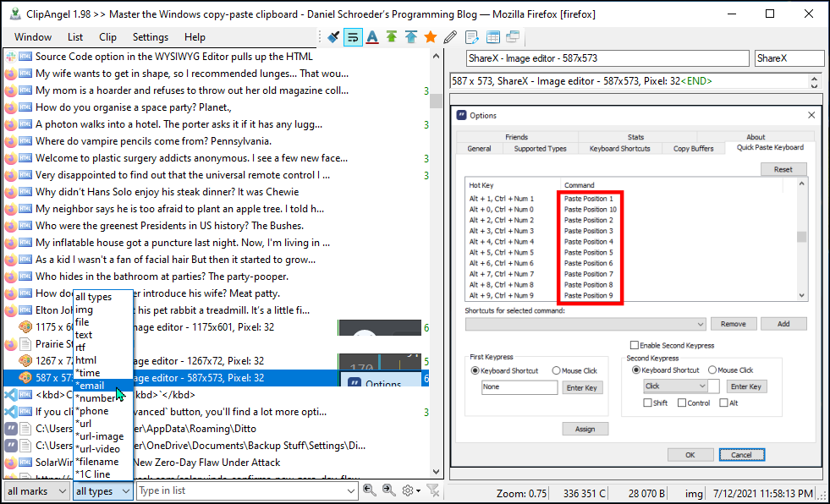
Task: Tick the Control checkbox
Action: coord(682,403)
